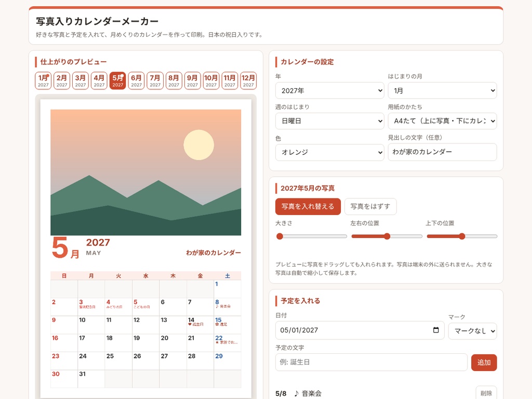The image size is (532, 399).
Task: Open the マーク dropdown showing マークなし
Action: coord(473,331)
